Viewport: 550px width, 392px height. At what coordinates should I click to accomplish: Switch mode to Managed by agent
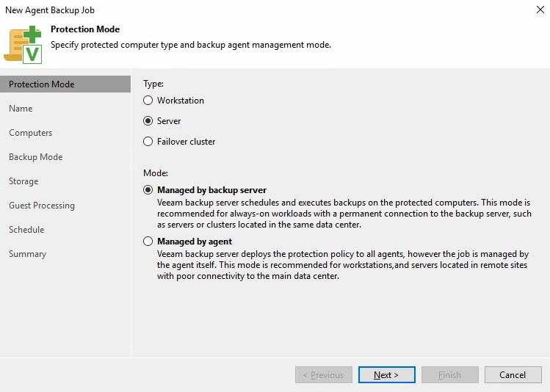[148, 242]
